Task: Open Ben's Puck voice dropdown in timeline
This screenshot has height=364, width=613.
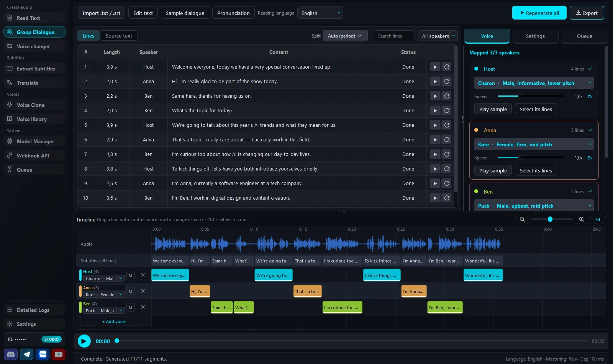Action: (x=104, y=311)
